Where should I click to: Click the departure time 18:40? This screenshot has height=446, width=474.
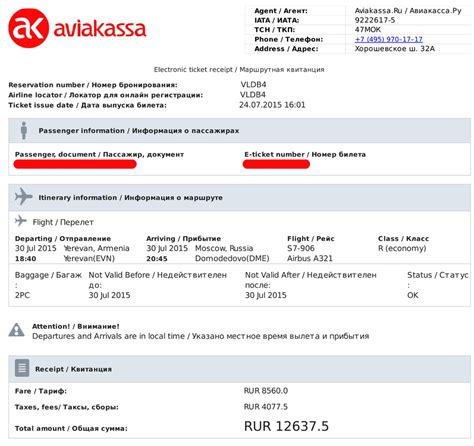tap(26, 259)
